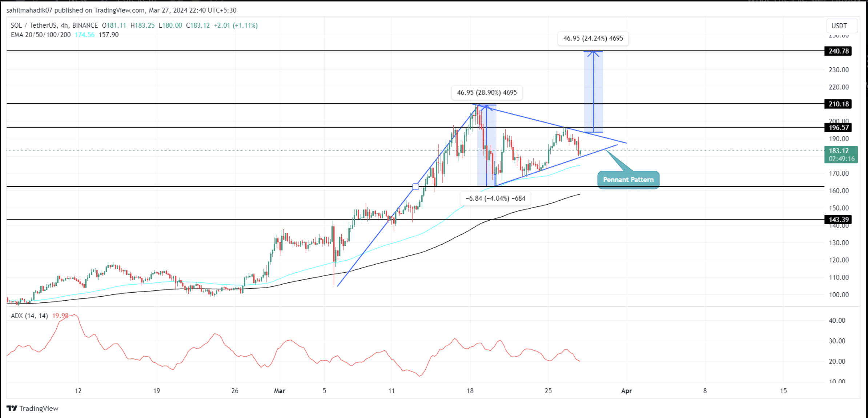The height and width of the screenshot is (418, 868).
Task: Click the +2.01 (+1.11%) change value
Action: (236, 25)
